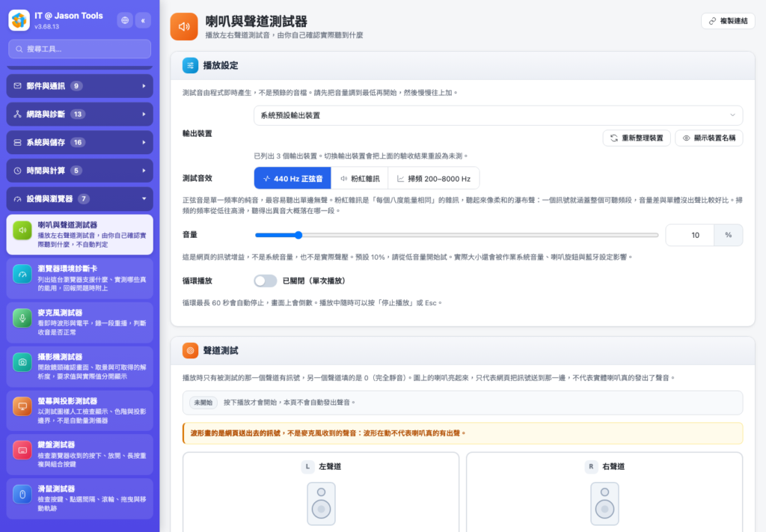Select the 掃頻 200–8000 Hz test sound
Image resolution: width=766 pixels, height=532 pixels.
tap(434, 178)
